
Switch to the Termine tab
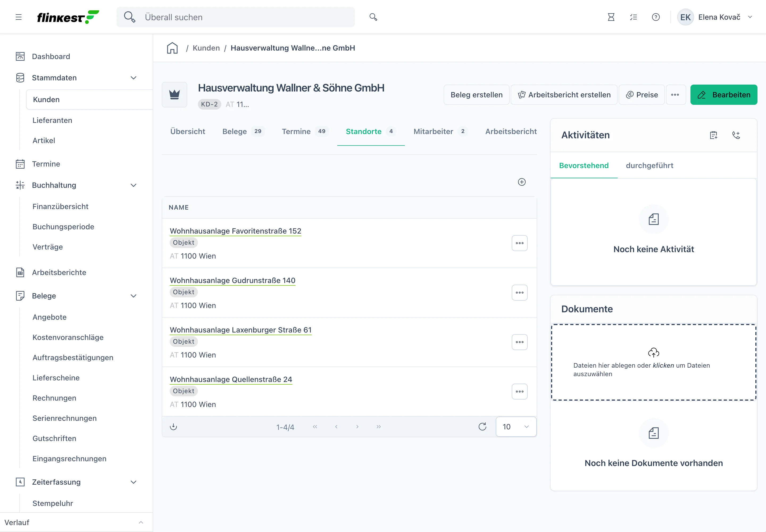pos(305,131)
